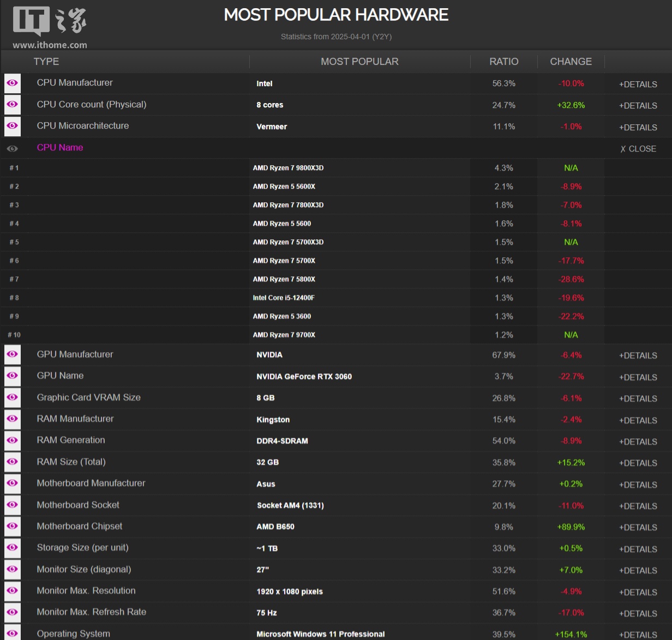The image size is (672, 640).
Task: Click the Socket AM4 (1331) value
Action: pos(290,505)
